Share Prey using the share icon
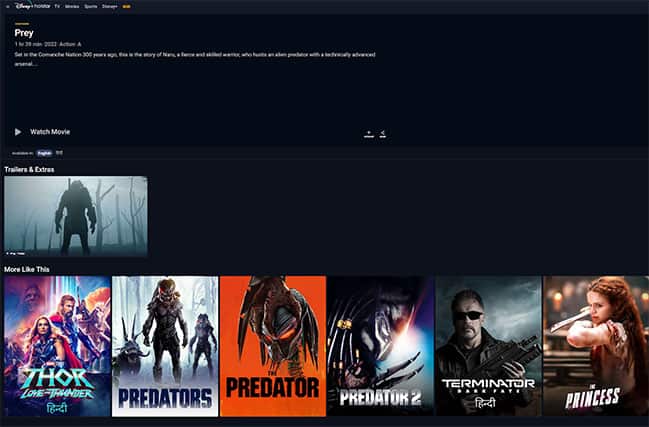 coord(383,134)
